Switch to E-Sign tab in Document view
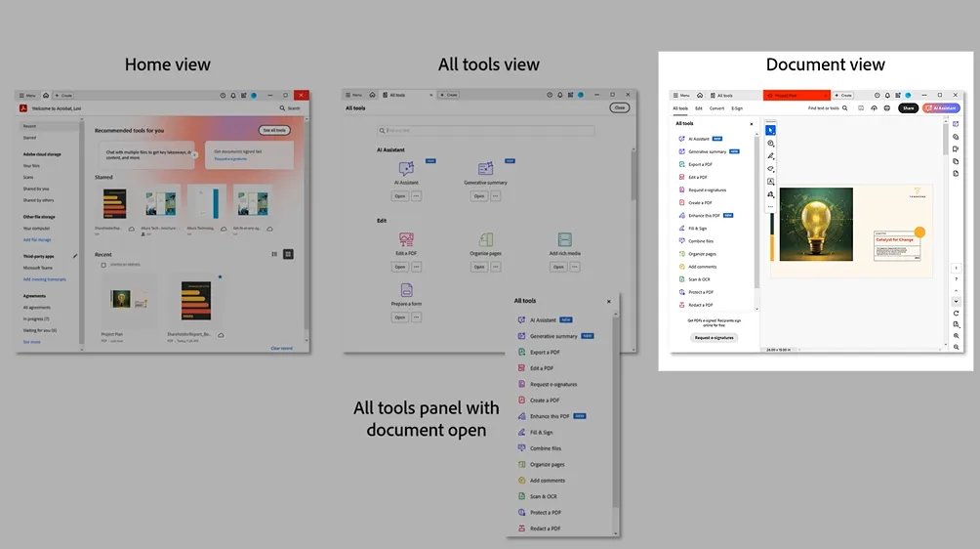Image resolution: width=980 pixels, height=549 pixels. (x=738, y=108)
